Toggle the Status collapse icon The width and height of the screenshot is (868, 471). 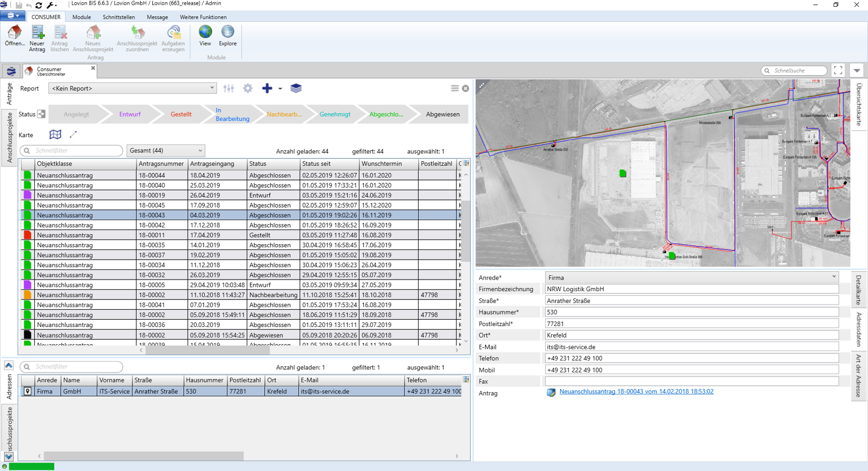(41, 114)
